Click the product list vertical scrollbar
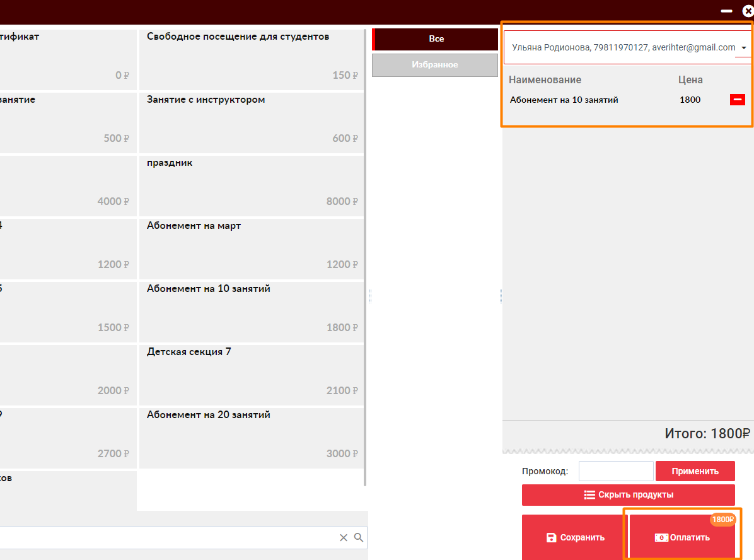The width and height of the screenshot is (754, 560). [366, 252]
